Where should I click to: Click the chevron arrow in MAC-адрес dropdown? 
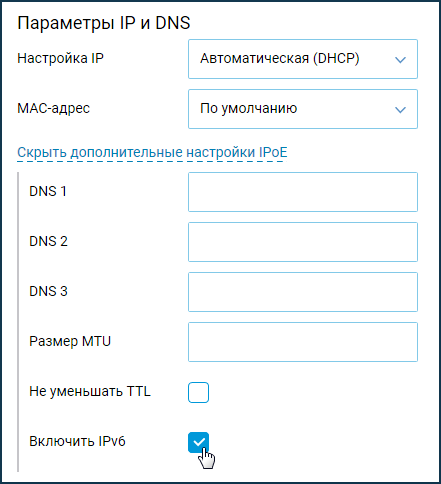[400, 109]
